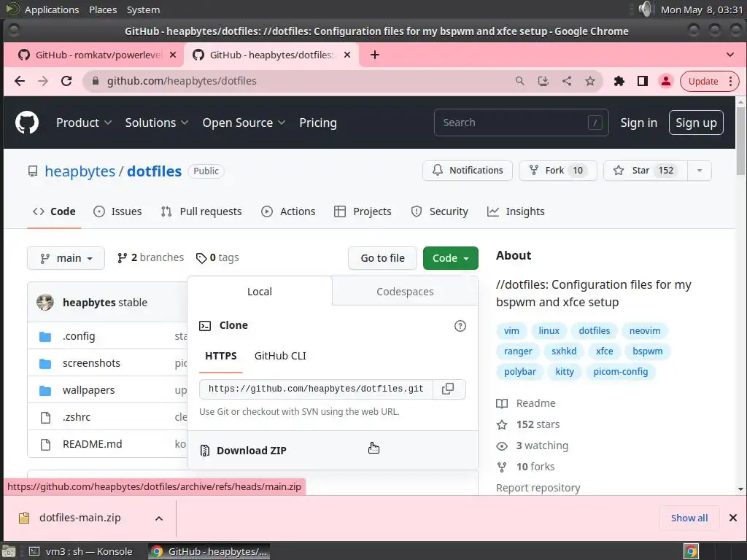Close the heapbytes/dotfiles tab
Screen dimensions: 747x560
(347, 55)
